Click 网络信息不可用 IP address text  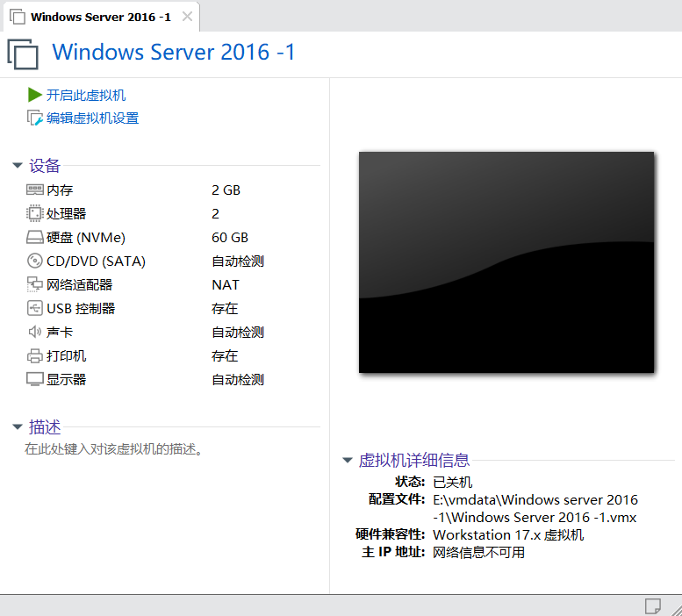click(479, 552)
